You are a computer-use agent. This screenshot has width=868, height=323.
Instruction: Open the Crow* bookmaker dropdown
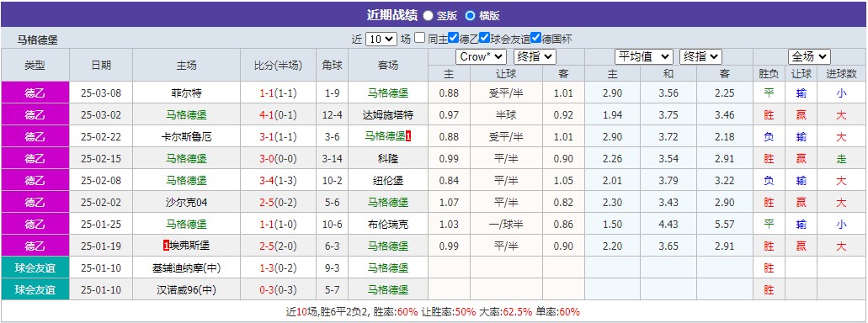click(x=481, y=56)
